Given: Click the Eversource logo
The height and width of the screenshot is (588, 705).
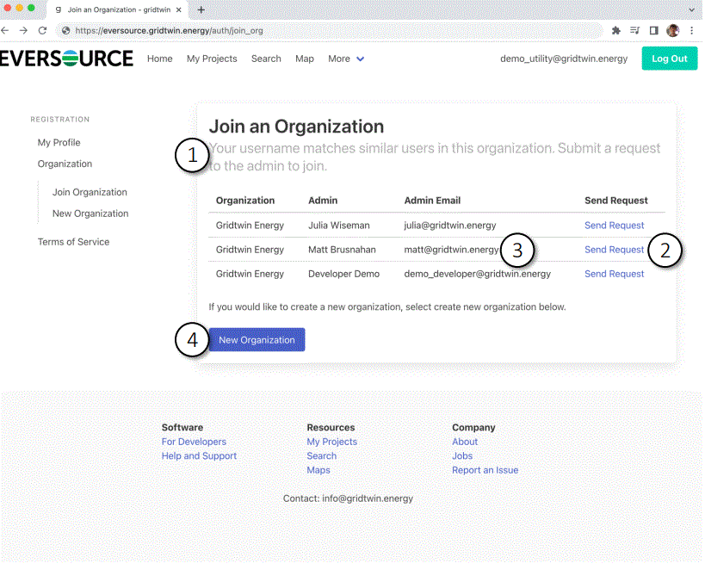Looking at the screenshot, I should [65, 59].
